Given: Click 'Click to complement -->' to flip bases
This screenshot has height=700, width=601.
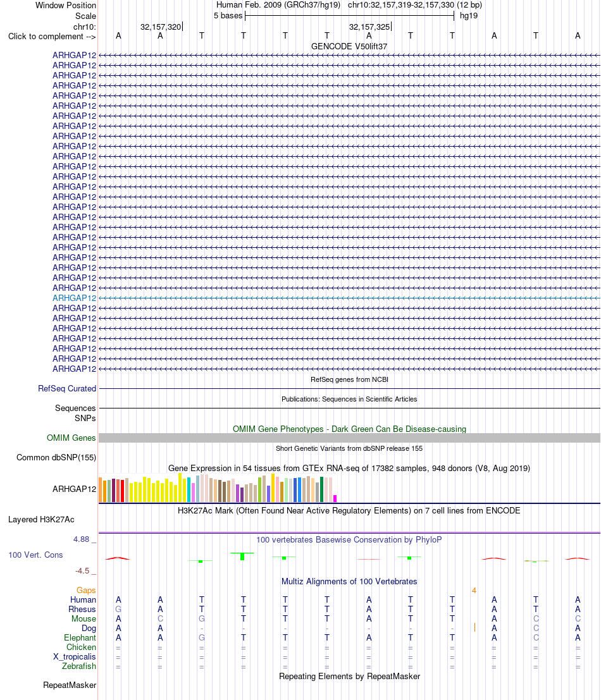Looking at the screenshot, I should click(52, 37).
